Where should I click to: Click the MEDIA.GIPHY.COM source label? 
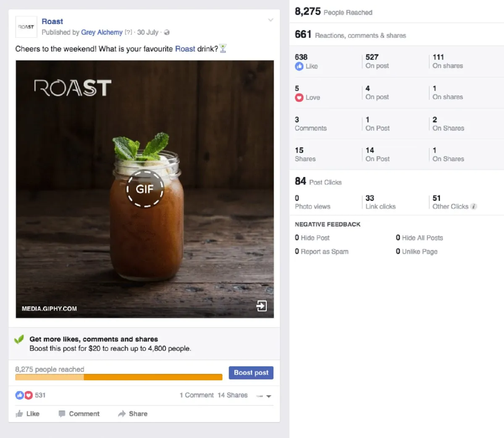point(49,309)
